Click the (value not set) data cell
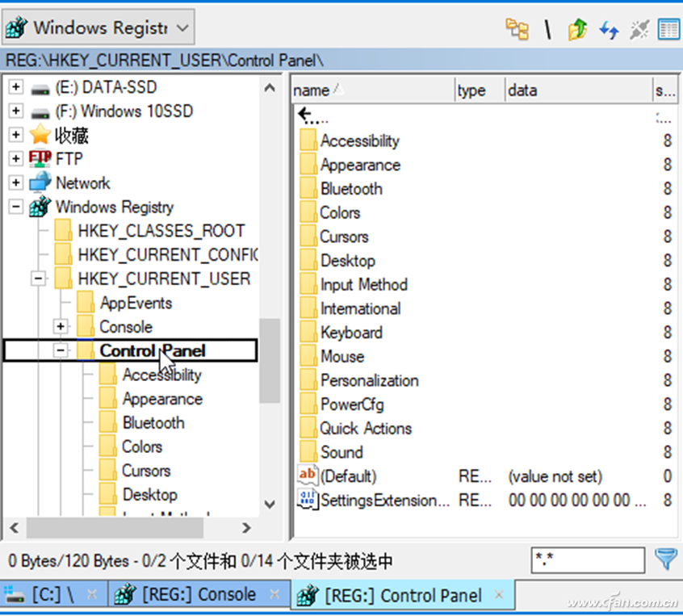Viewport: 683px width, 616px height. (555, 476)
